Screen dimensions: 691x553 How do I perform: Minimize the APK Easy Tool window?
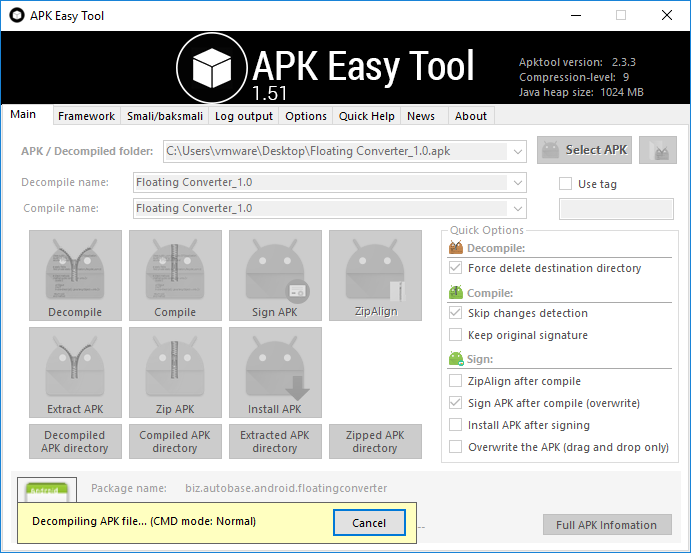pos(576,15)
